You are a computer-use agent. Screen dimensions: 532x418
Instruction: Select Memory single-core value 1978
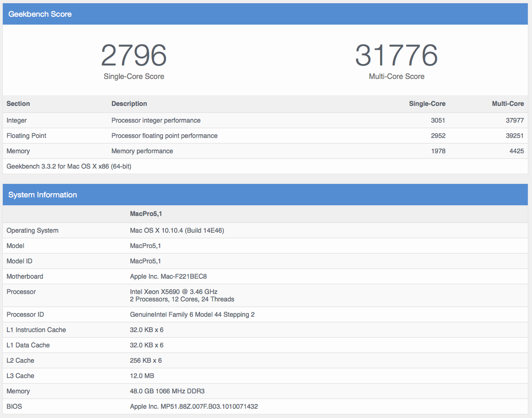pyautogui.click(x=438, y=151)
